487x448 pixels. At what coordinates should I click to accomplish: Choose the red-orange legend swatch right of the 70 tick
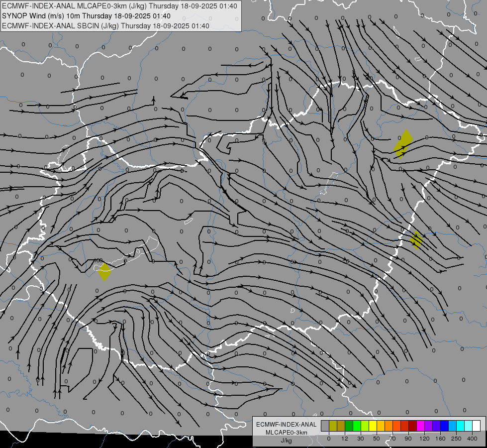(x=397, y=426)
